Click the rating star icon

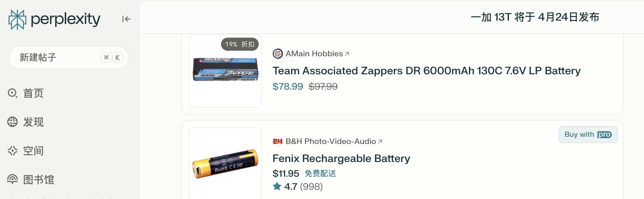pos(277,186)
